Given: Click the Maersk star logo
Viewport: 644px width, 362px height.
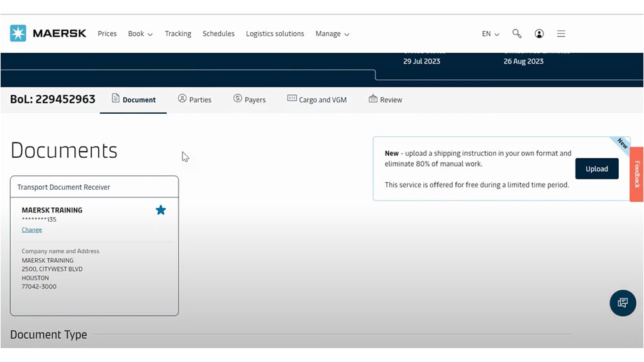Looking at the screenshot, I should 17,33.
